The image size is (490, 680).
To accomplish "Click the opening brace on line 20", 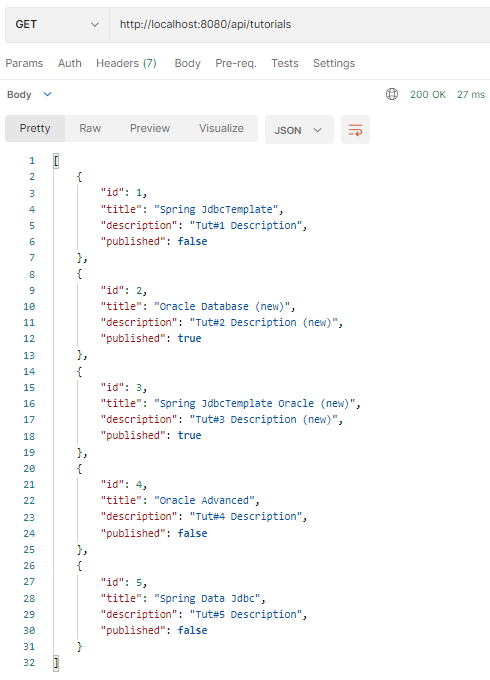I will [x=79, y=469].
